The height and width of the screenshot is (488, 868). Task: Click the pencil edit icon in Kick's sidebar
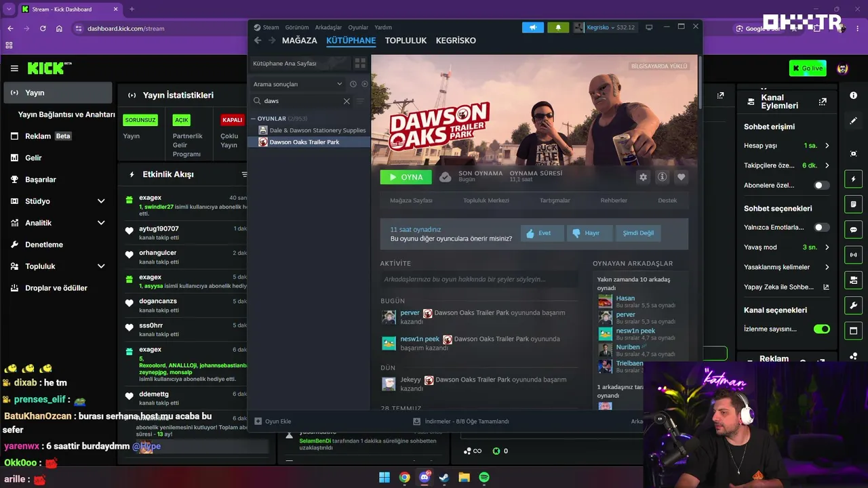tap(853, 121)
